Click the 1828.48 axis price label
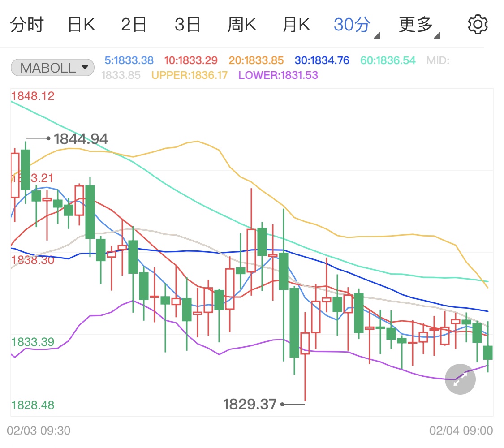This screenshot has width=504, height=448. [33, 405]
